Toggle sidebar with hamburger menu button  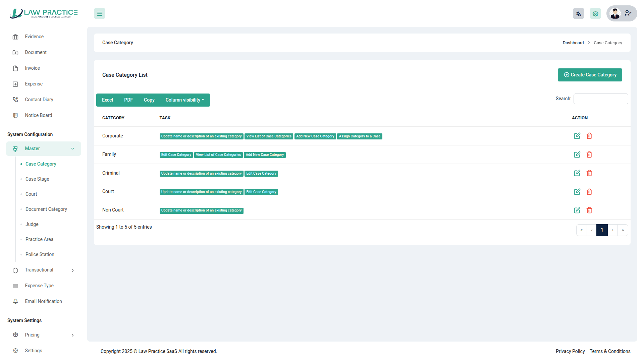pyautogui.click(x=100, y=14)
